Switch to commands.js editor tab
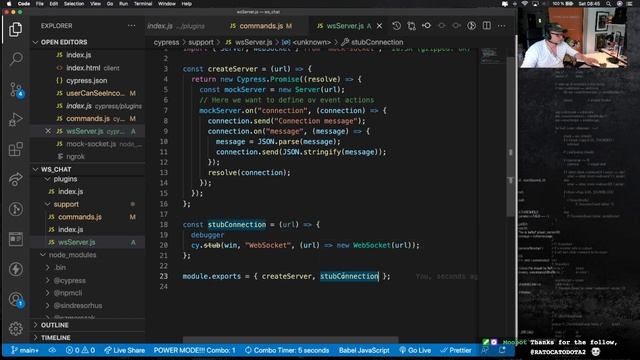The height and width of the screenshot is (360, 640). coord(261,26)
